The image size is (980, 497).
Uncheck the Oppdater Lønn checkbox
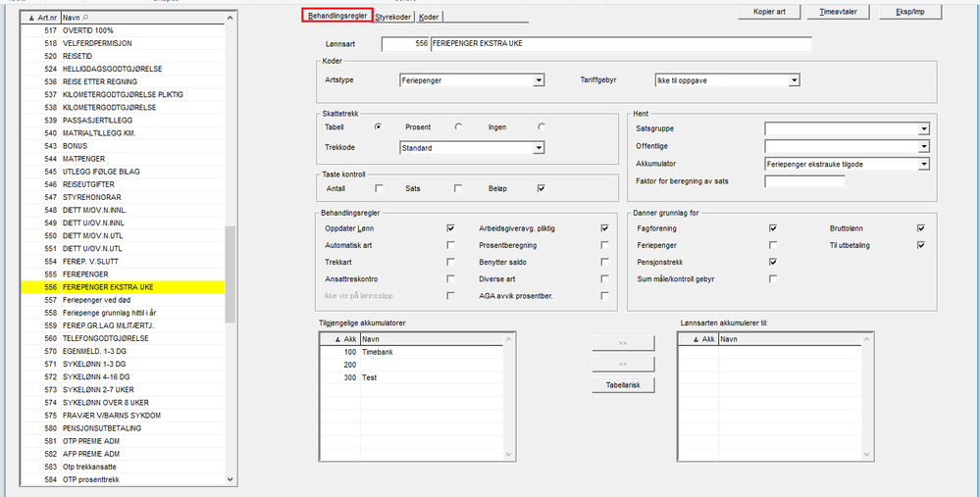tap(450, 227)
